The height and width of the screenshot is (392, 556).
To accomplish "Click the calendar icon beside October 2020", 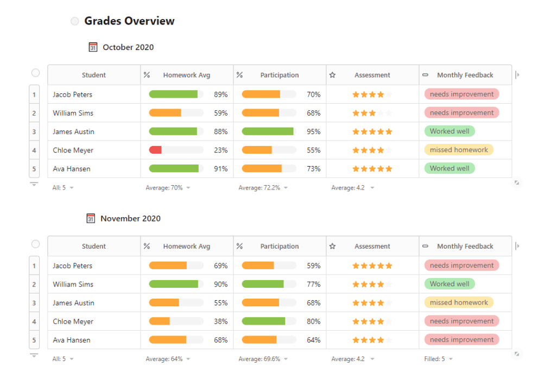I will [x=93, y=47].
